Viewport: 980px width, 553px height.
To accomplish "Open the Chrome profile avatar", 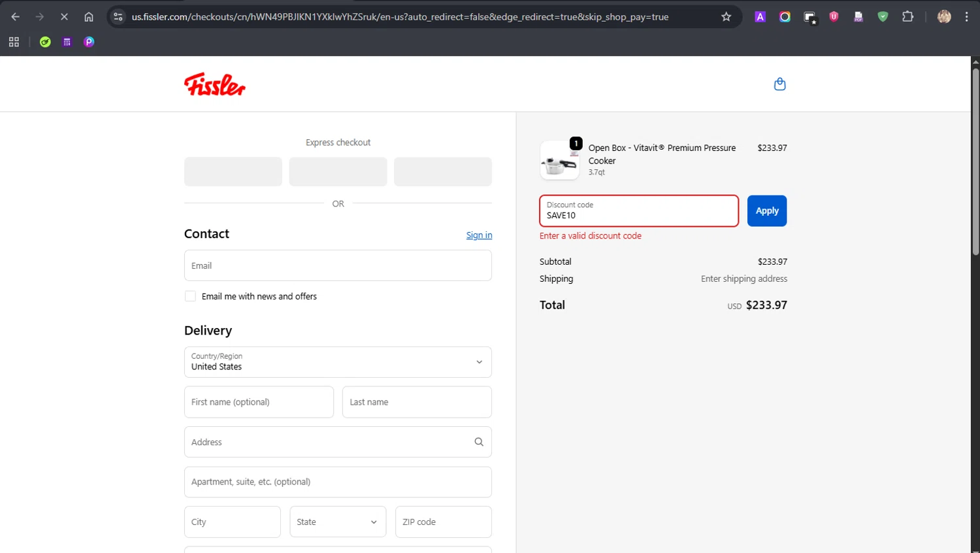I will tap(944, 17).
